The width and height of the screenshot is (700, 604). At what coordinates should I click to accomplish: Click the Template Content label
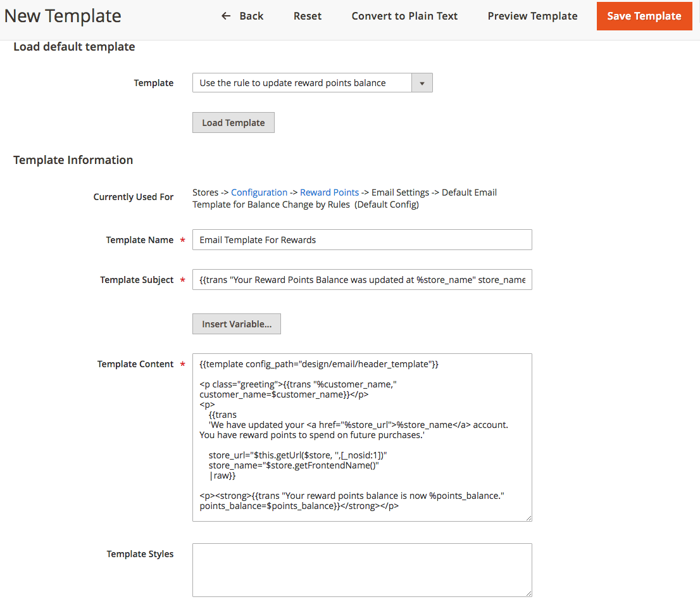(135, 364)
